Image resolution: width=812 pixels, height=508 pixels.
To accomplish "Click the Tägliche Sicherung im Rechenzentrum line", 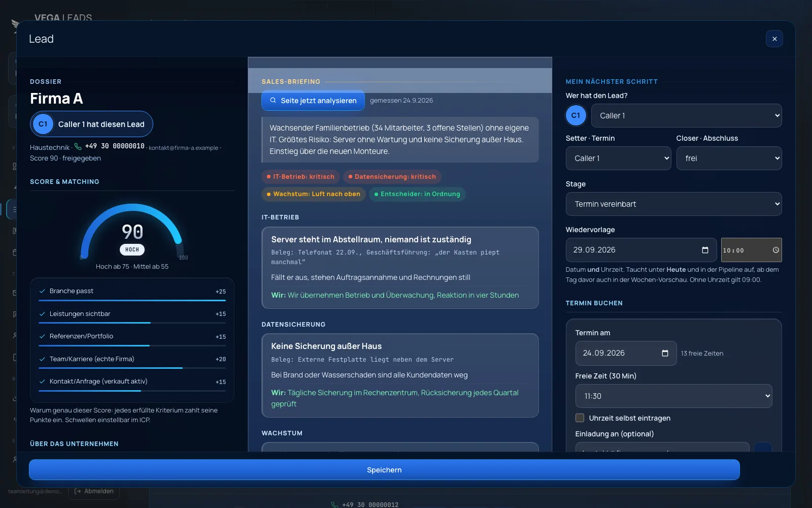I will [395, 398].
